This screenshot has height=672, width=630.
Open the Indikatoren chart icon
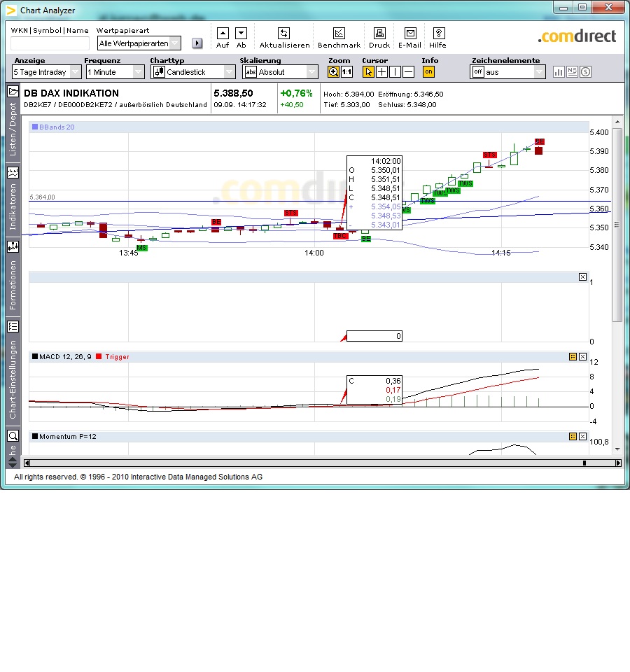click(x=13, y=173)
